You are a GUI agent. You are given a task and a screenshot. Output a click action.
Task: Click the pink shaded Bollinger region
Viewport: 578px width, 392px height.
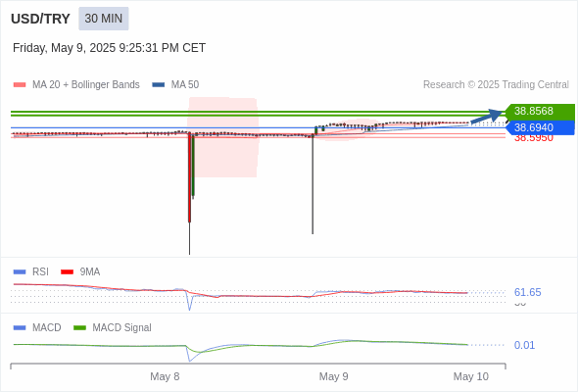pyautogui.click(x=222, y=137)
